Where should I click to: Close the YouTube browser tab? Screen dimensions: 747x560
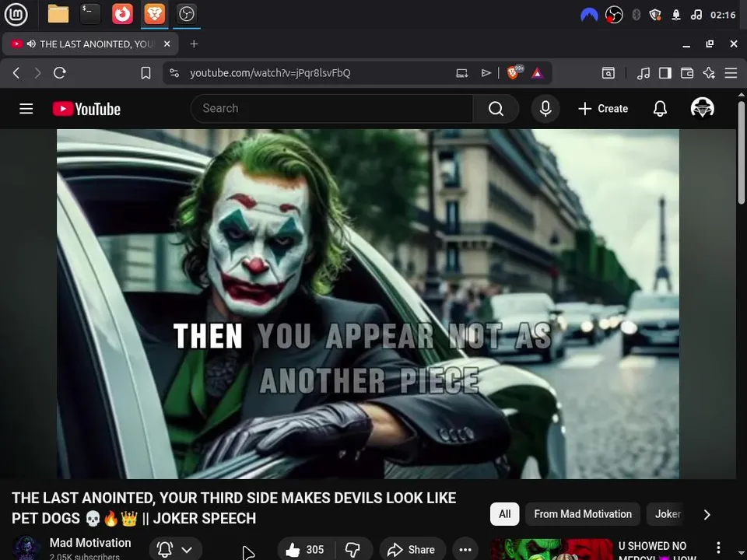click(167, 44)
